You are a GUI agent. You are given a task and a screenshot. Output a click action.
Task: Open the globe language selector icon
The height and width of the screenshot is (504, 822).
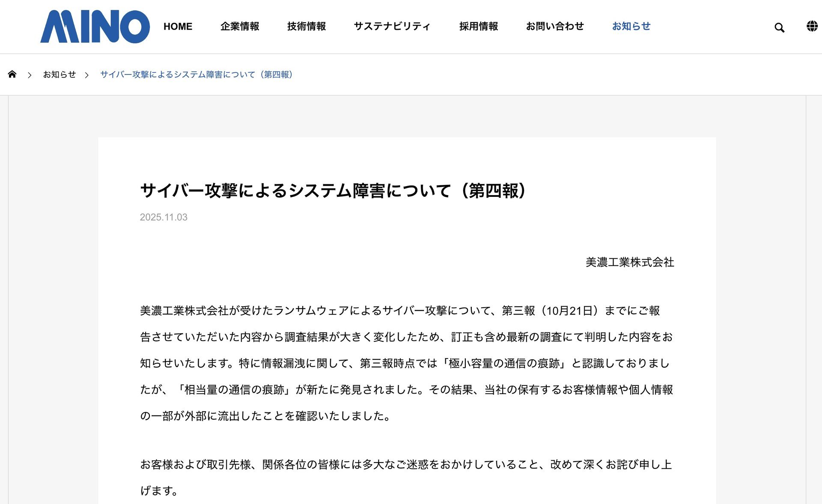[812, 27]
